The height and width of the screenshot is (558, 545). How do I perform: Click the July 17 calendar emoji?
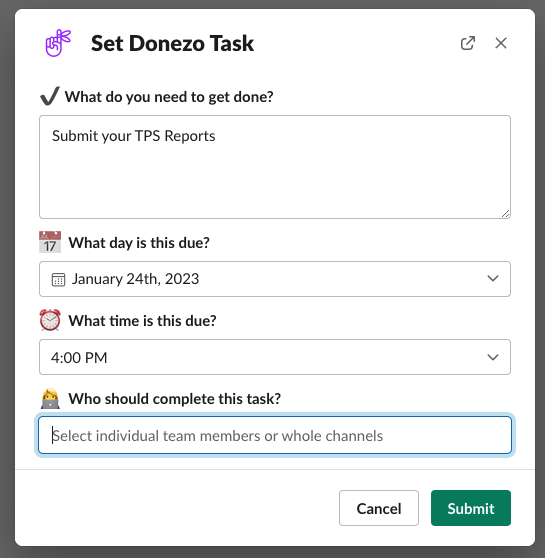click(50, 242)
